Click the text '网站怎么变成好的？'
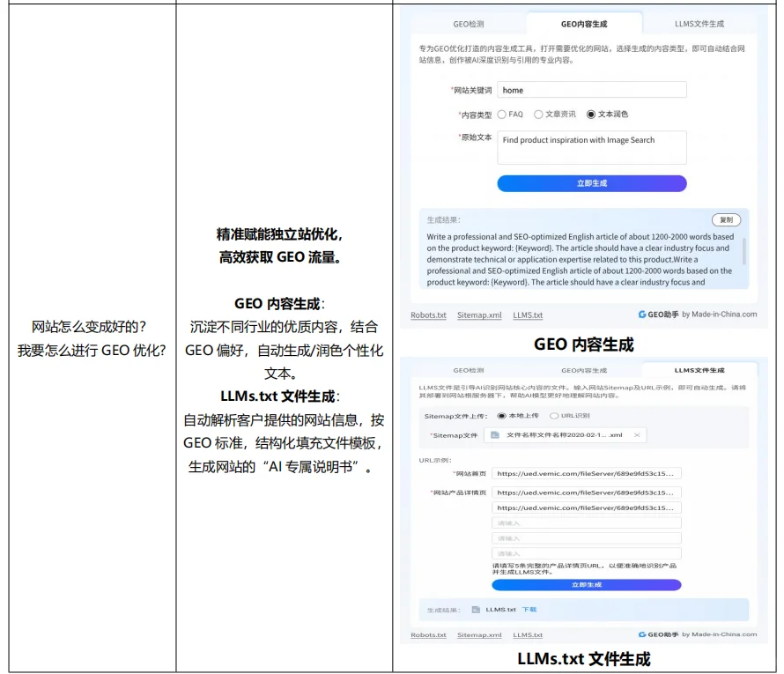784x674 pixels. (89, 327)
